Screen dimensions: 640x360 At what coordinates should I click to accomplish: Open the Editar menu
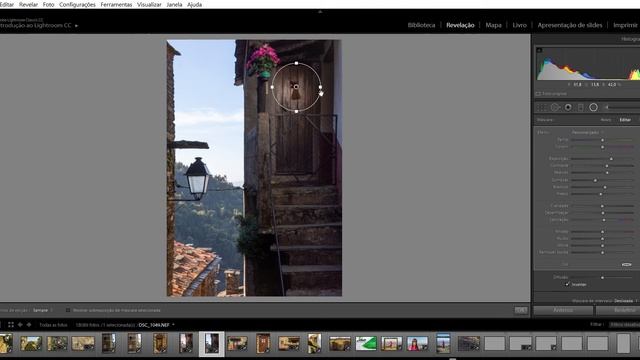pos(7,4)
